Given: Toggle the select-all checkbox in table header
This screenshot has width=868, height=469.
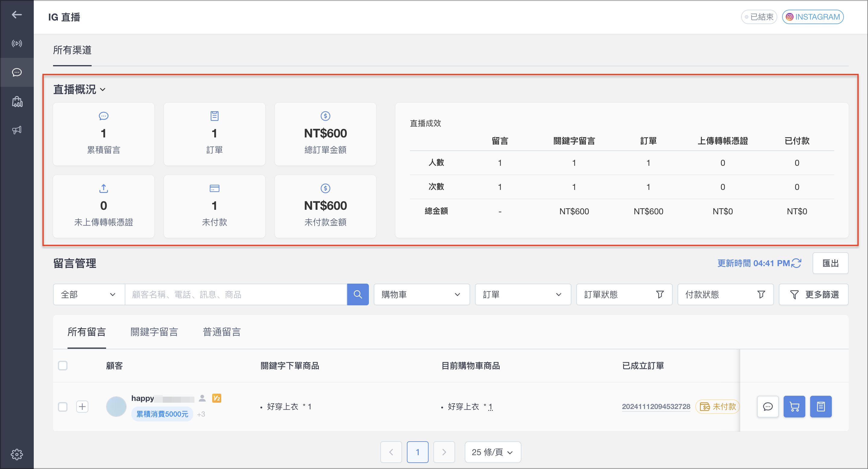Looking at the screenshot, I should click(x=63, y=366).
